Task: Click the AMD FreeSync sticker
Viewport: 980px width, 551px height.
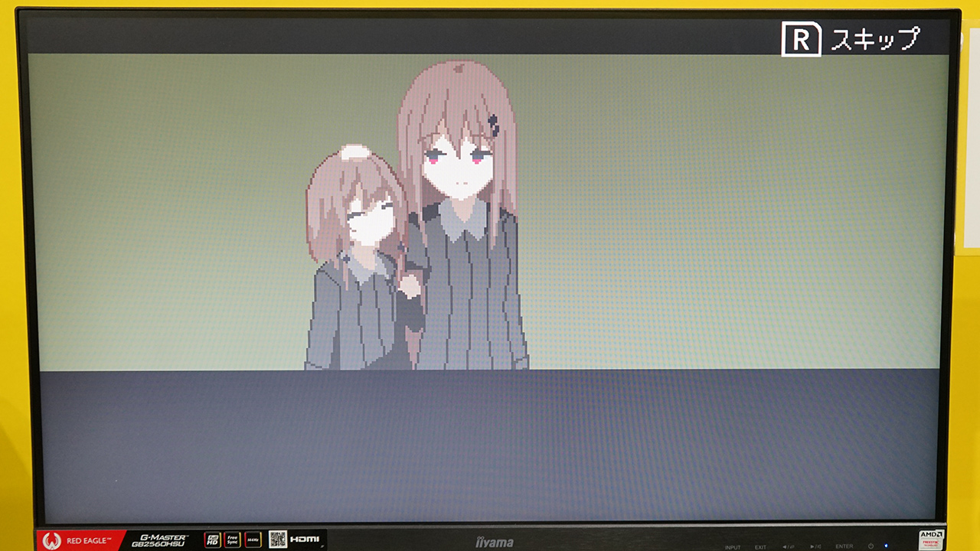Action: coord(930,539)
